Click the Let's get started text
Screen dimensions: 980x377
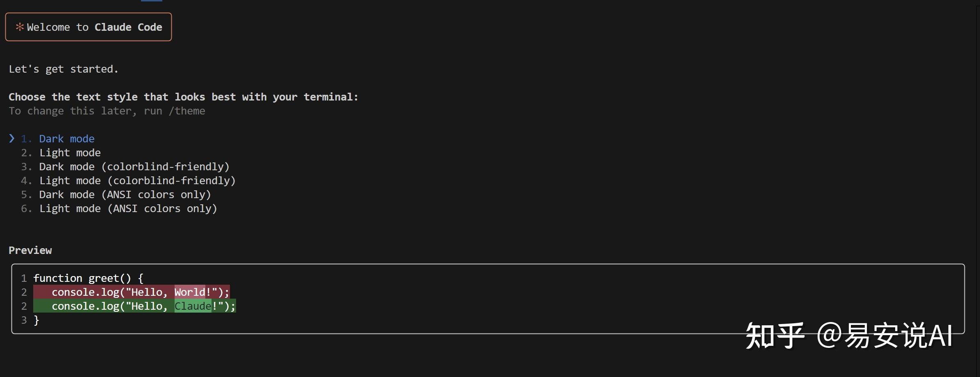[x=64, y=69]
